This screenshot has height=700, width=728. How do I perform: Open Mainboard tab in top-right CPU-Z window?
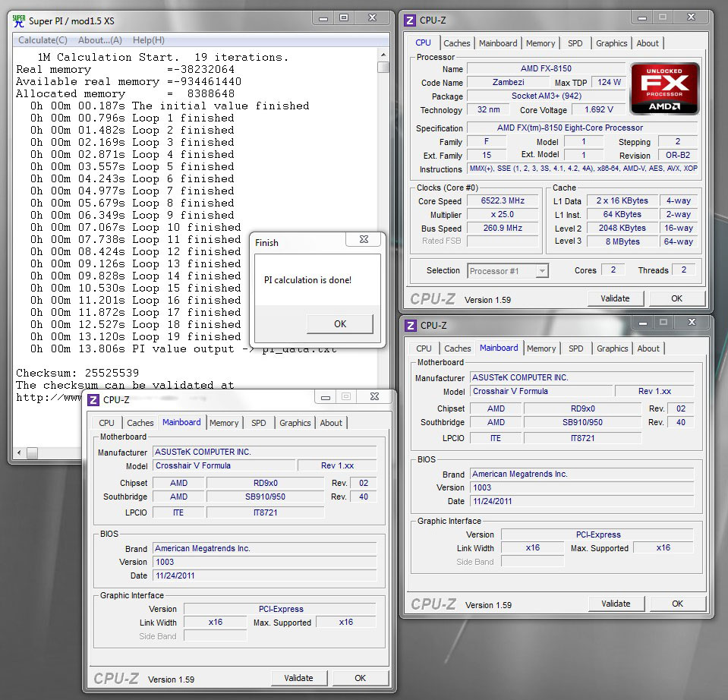(498, 43)
